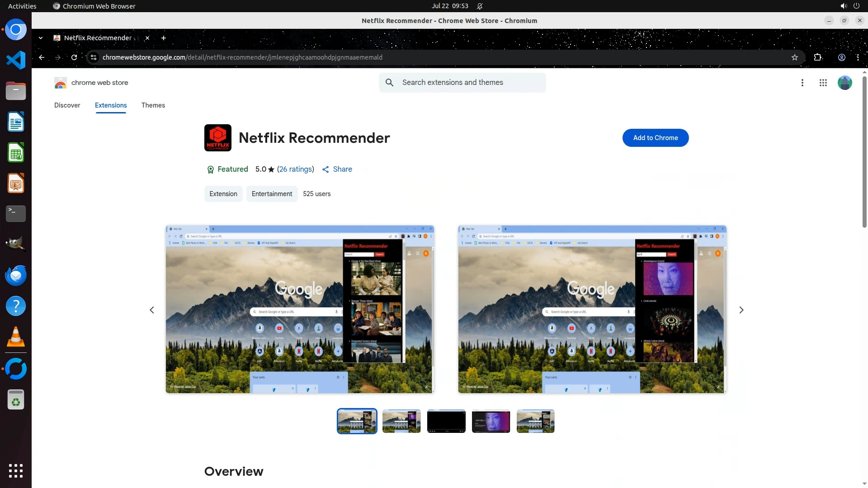Open the Extensions puzzle icon
This screenshot has width=868, height=488.
817,57
